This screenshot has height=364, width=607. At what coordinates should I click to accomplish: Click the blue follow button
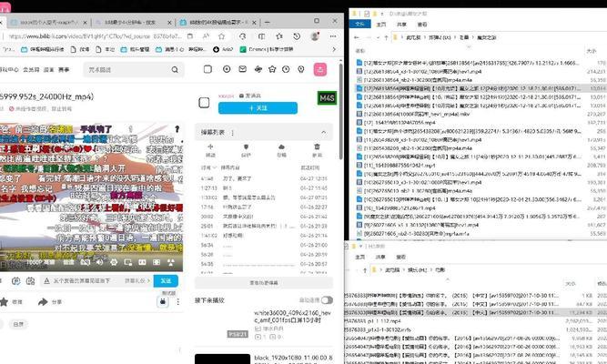[x=258, y=108]
